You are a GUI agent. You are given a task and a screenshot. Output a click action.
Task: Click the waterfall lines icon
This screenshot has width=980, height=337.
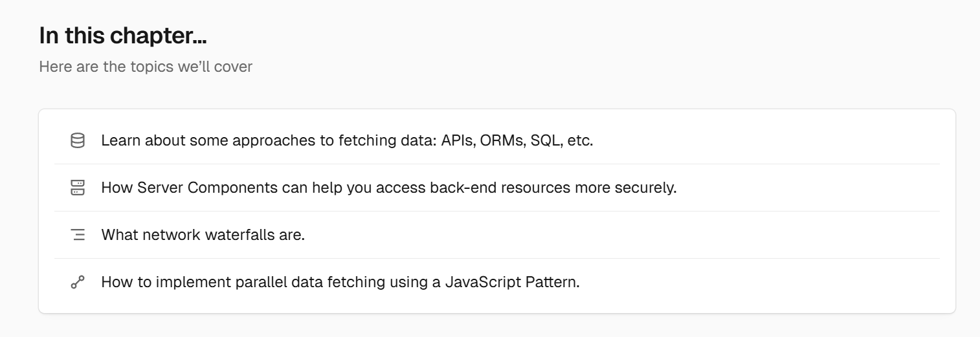78,235
